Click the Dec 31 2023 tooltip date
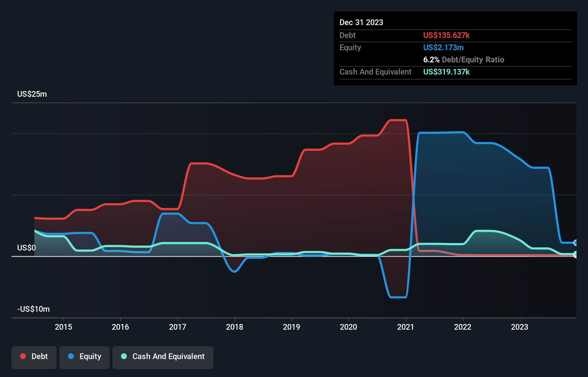 tap(361, 22)
